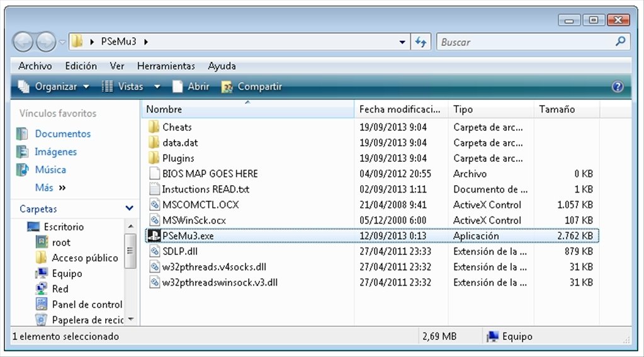Click the folder tree scroll down arrow
This screenshot has width=644, height=357.
[x=130, y=319]
